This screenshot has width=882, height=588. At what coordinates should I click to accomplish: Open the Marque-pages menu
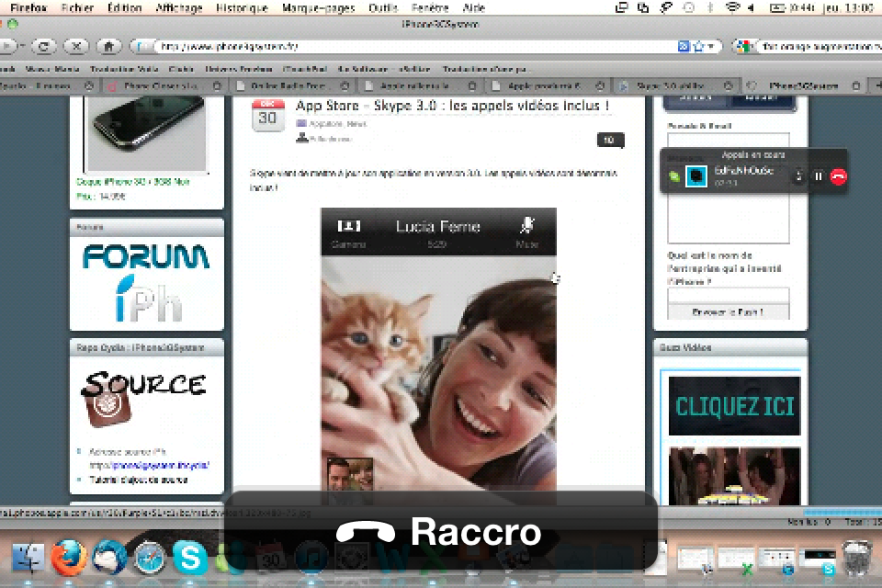(318, 8)
